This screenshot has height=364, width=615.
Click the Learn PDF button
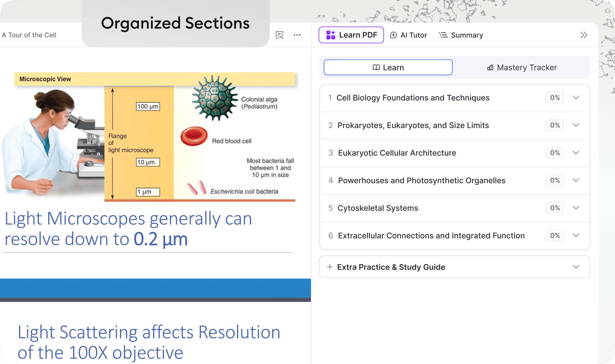351,35
